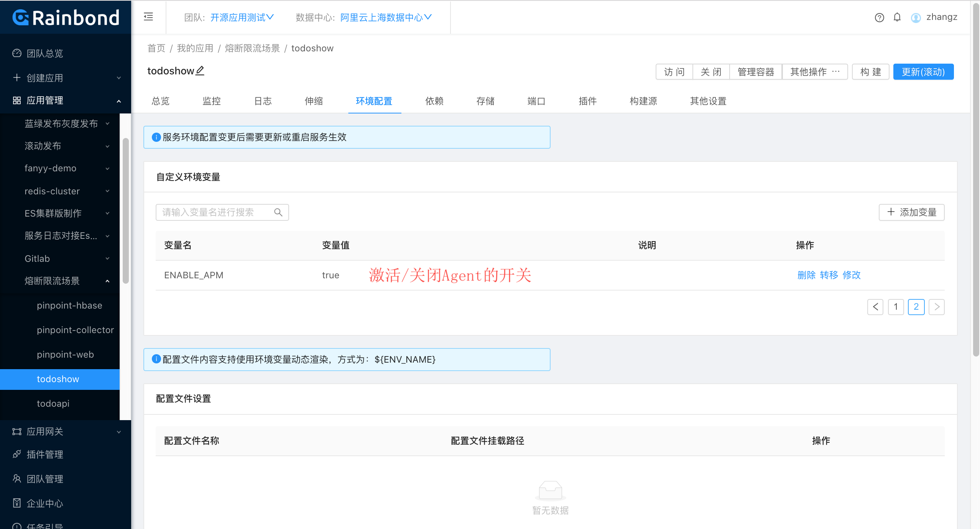Click the 团队总览 dashboard icon
980x529 pixels.
click(x=17, y=53)
